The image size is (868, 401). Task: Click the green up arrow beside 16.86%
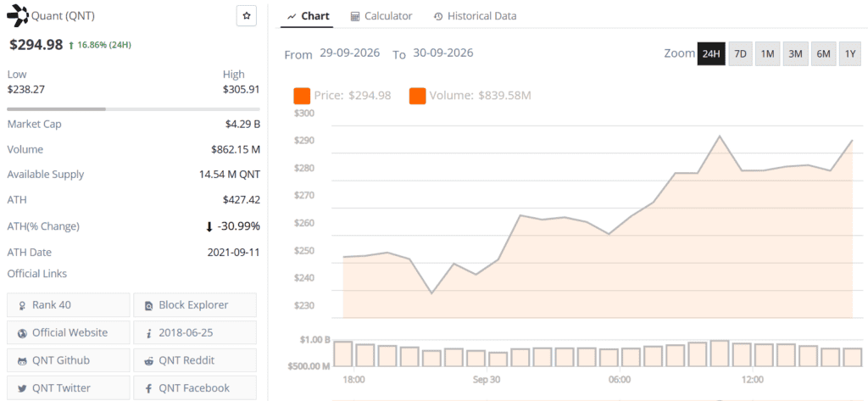[71, 46]
